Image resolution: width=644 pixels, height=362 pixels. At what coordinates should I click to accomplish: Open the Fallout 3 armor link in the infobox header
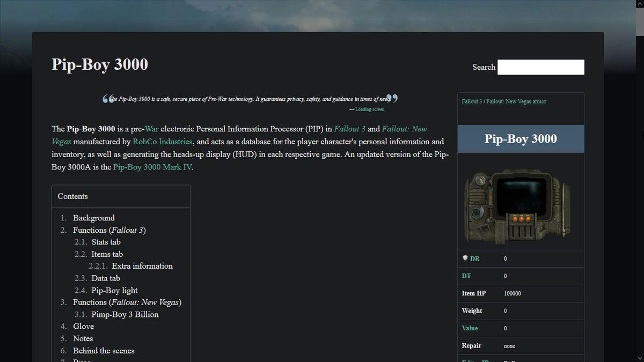point(472,101)
